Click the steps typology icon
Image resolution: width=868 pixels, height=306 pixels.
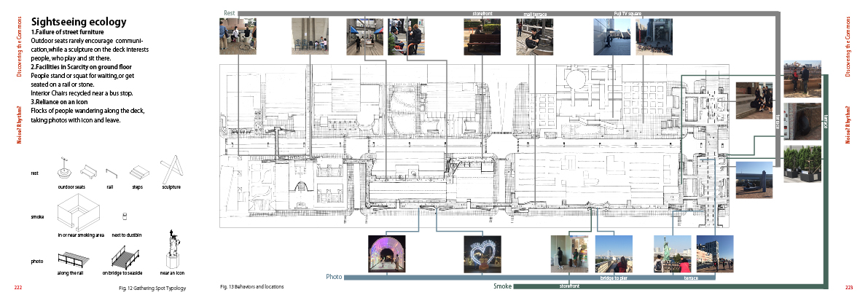(x=140, y=172)
